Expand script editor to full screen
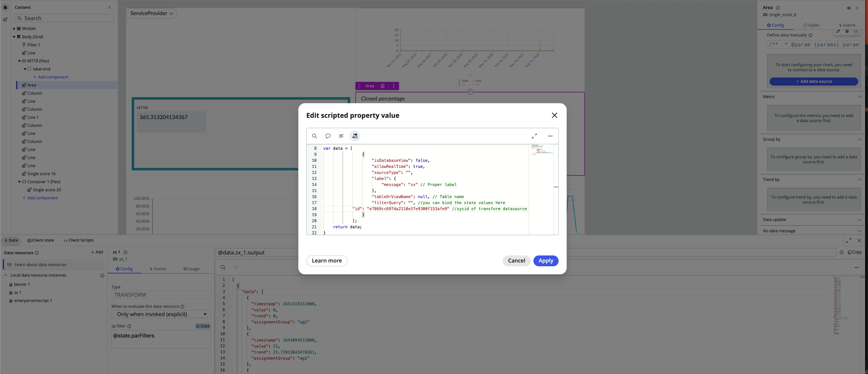Screen dimensions: 868x374 (x=534, y=136)
